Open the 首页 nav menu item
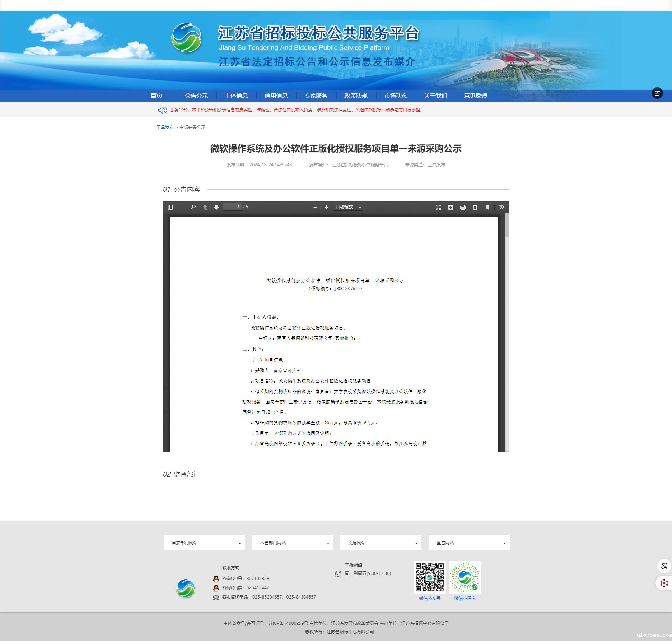The height and width of the screenshot is (641, 672). point(157,96)
